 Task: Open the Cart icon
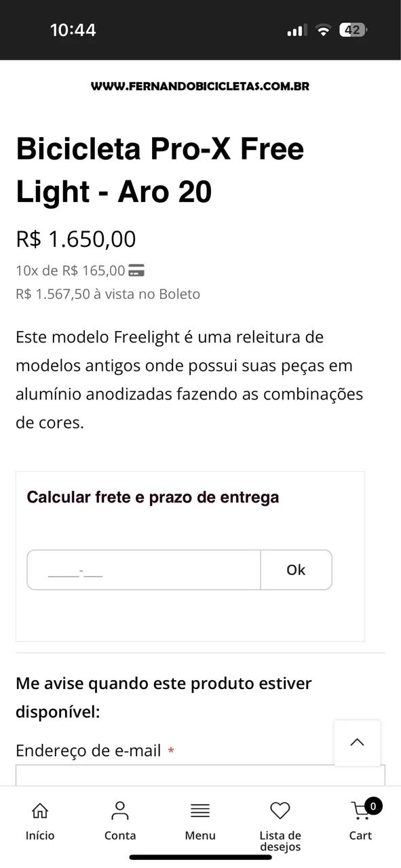(360, 810)
